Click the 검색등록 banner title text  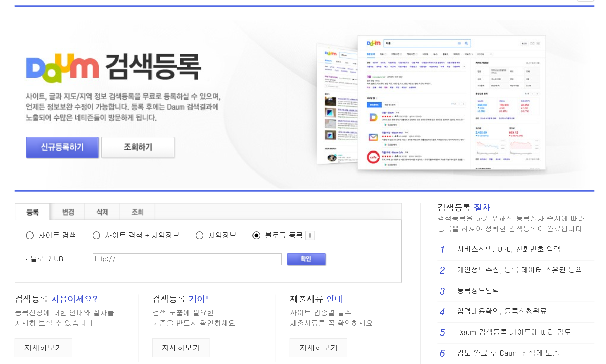click(x=153, y=67)
